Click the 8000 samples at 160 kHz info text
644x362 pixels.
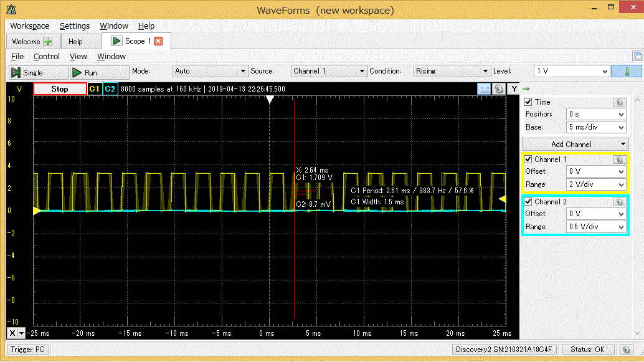(x=161, y=88)
